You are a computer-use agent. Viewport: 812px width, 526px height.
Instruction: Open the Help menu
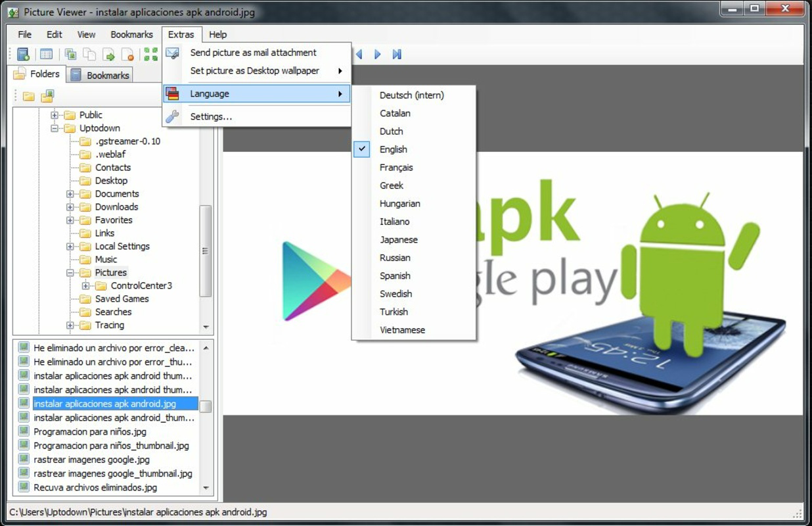217,35
